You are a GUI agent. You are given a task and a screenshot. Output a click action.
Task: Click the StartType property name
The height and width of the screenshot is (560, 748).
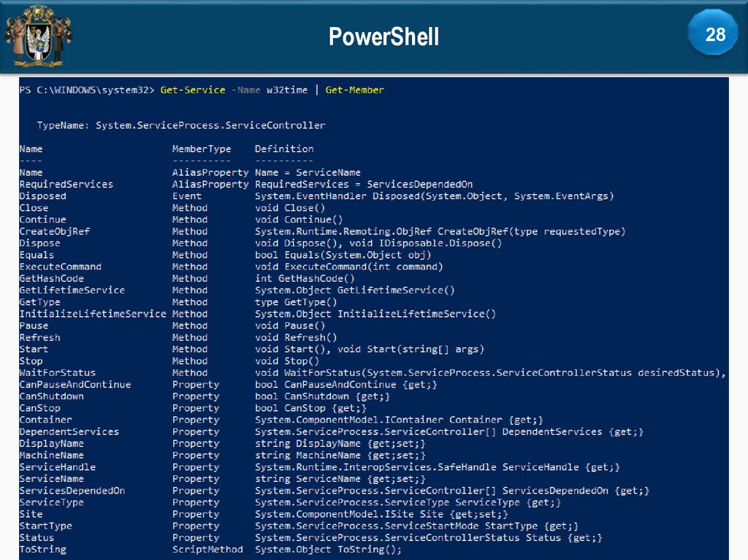click(46, 526)
